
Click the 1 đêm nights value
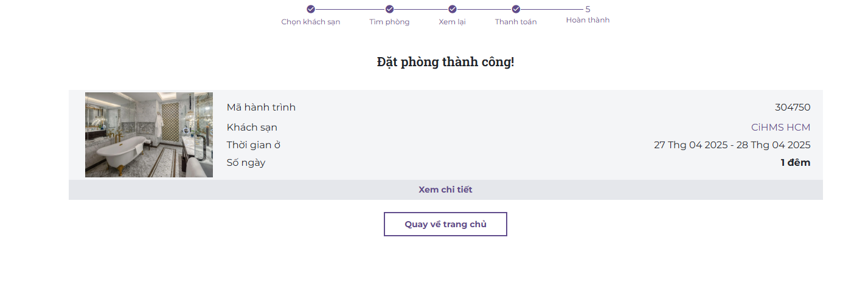[795, 163]
